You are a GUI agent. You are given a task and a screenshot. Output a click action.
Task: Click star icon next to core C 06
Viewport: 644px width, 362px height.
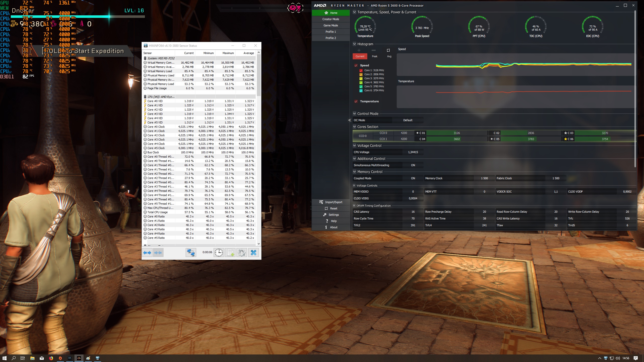click(x=566, y=139)
